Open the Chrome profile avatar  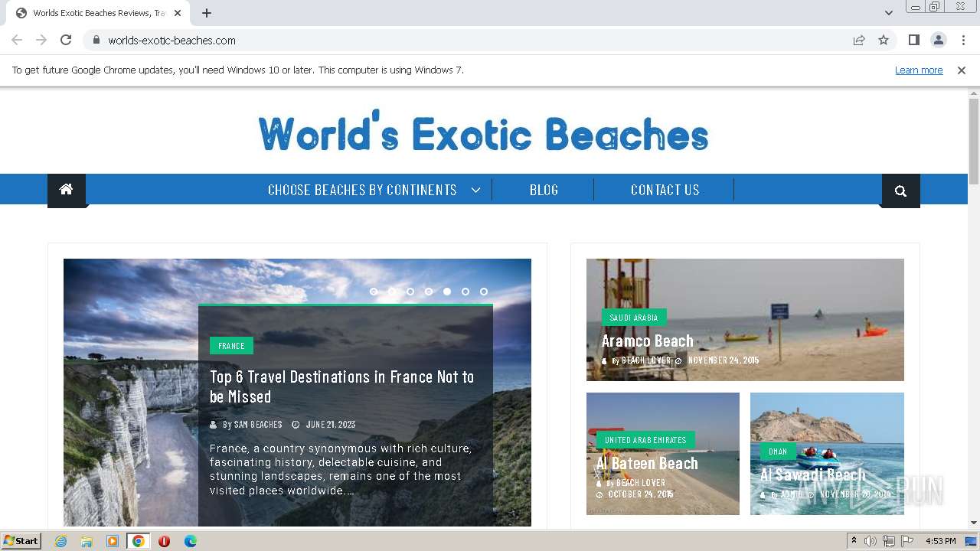[x=938, y=40]
